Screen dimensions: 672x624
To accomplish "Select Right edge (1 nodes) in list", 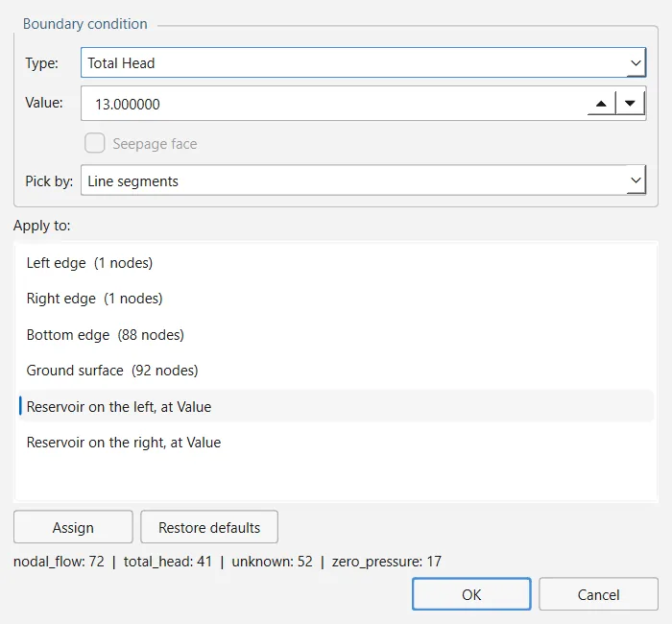I will [x=336, y=299].
